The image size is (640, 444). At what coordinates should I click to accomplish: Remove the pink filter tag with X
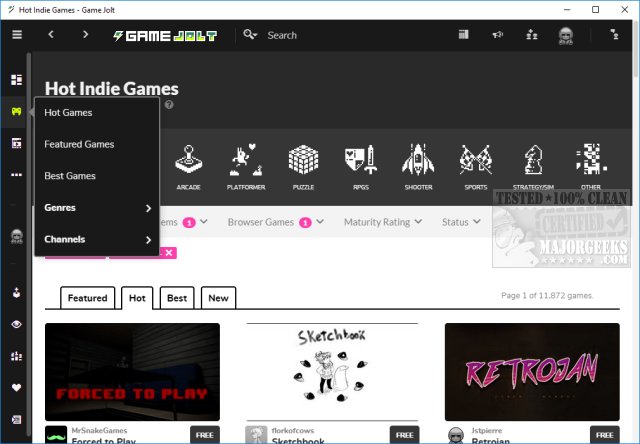[169, 253]
